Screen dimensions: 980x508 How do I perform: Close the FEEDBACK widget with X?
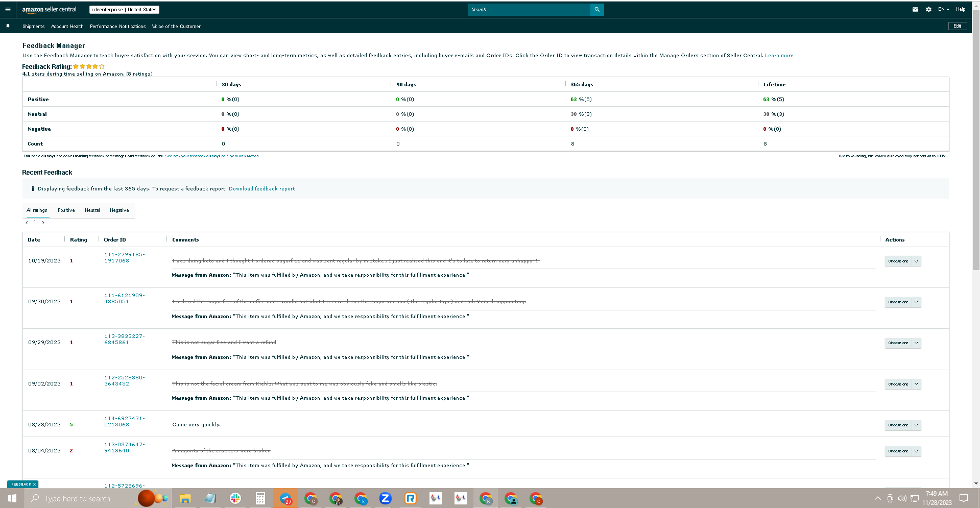[x=34, y=484]
